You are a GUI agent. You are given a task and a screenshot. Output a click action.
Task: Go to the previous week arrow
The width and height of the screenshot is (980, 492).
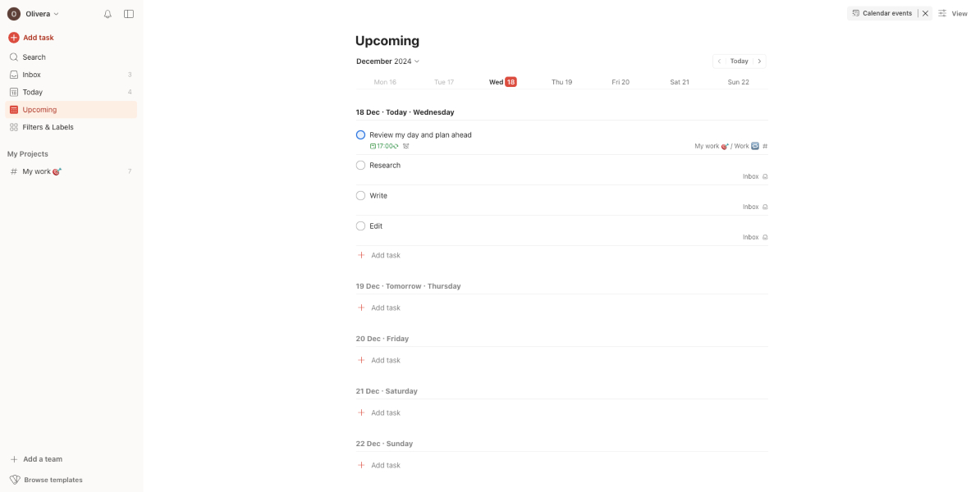click(x=719, y=61)
